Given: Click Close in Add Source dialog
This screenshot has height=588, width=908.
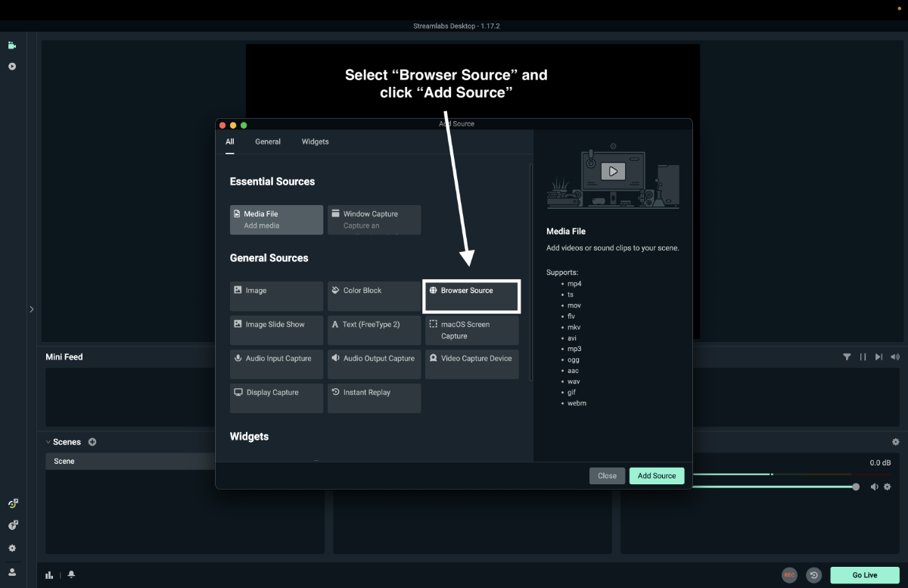Looking at the screenshot, I should [x=607, y=476].
